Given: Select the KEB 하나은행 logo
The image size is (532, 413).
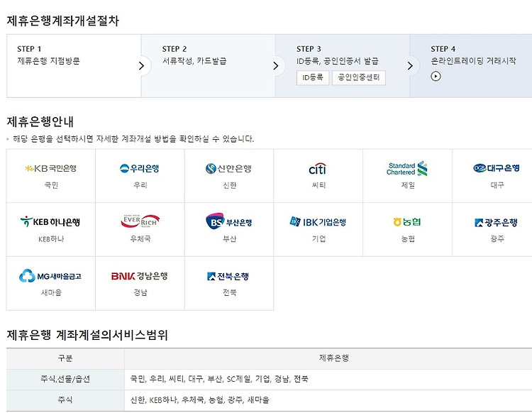Looking at the screenshot, I should pos(50,222).
